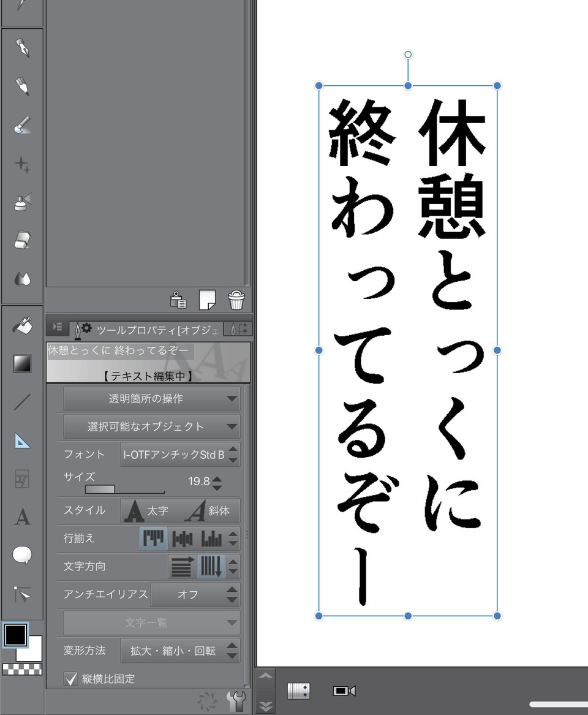Select the Fill bucket tool
The width and height of the screenshot is (588, 715).
23,325
